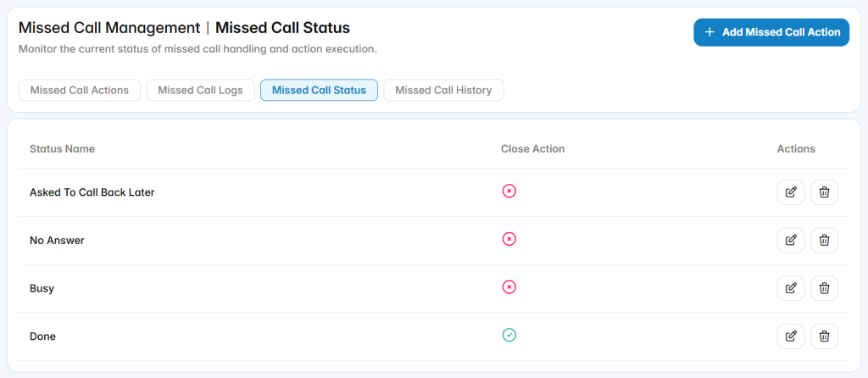Edit the Busy status row
The image size is (868, 378).
(x=791, y=288)
